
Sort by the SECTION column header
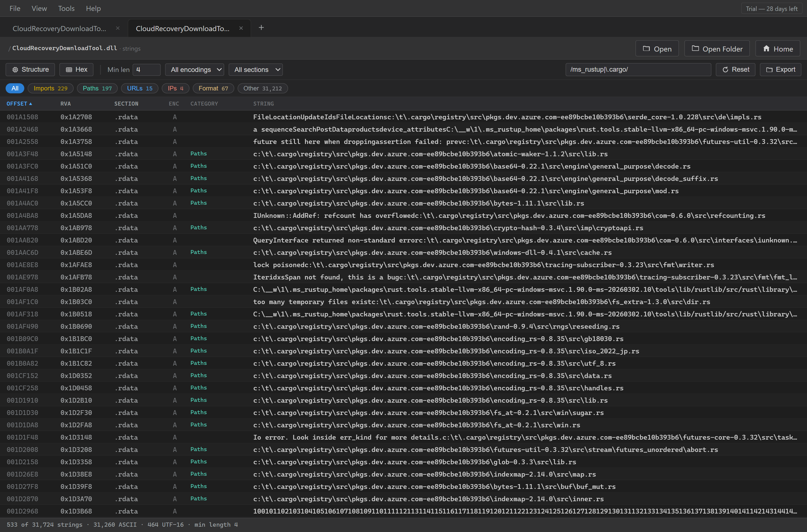126,104
